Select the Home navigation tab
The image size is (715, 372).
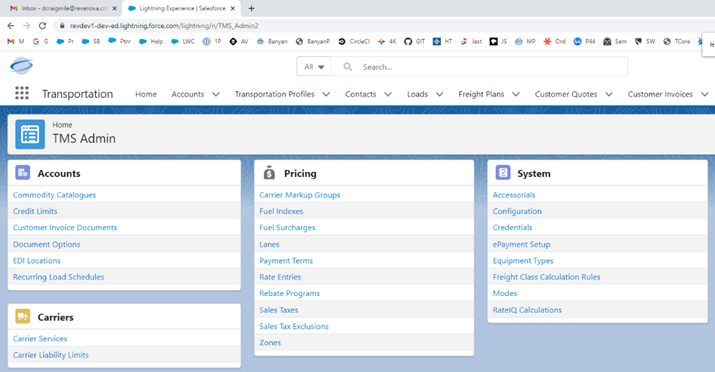146,94
